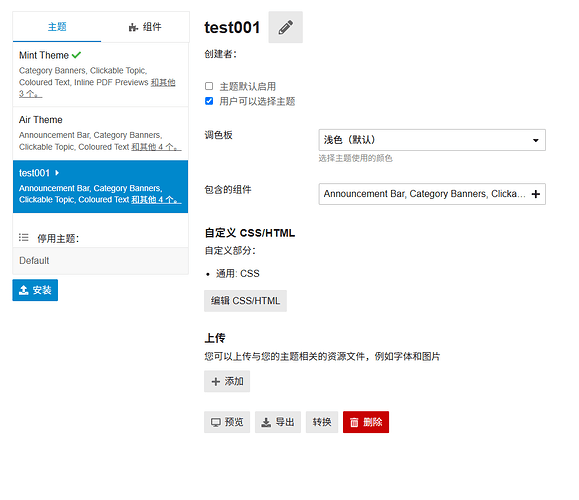
Task: Click the 导出 export button
Action: pyautogui.click(x=278, y=422)
